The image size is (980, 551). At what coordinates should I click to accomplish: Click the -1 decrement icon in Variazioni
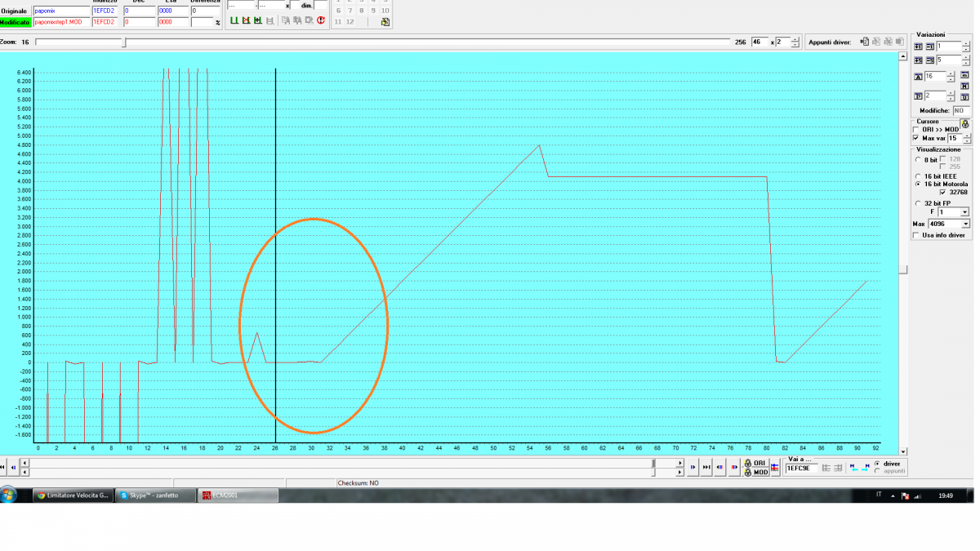pyautogui.click(x=929, y=47)
